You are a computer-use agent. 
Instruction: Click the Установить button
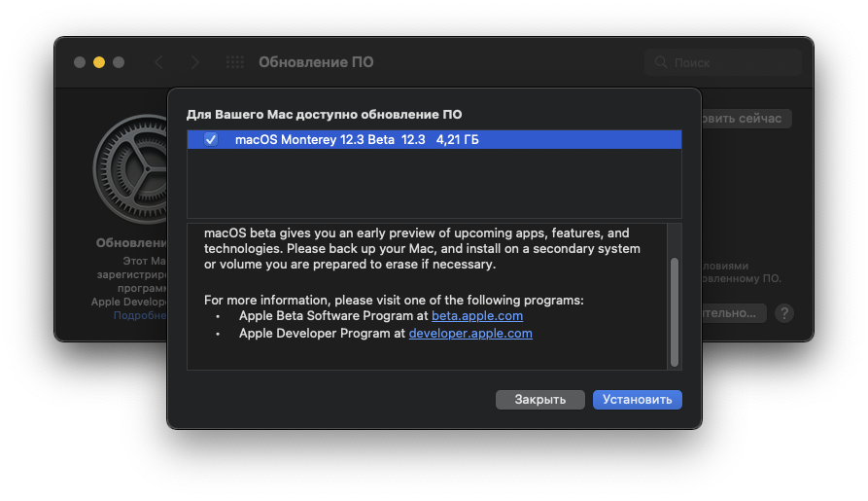pyautogui.click(x=638, y=400)
